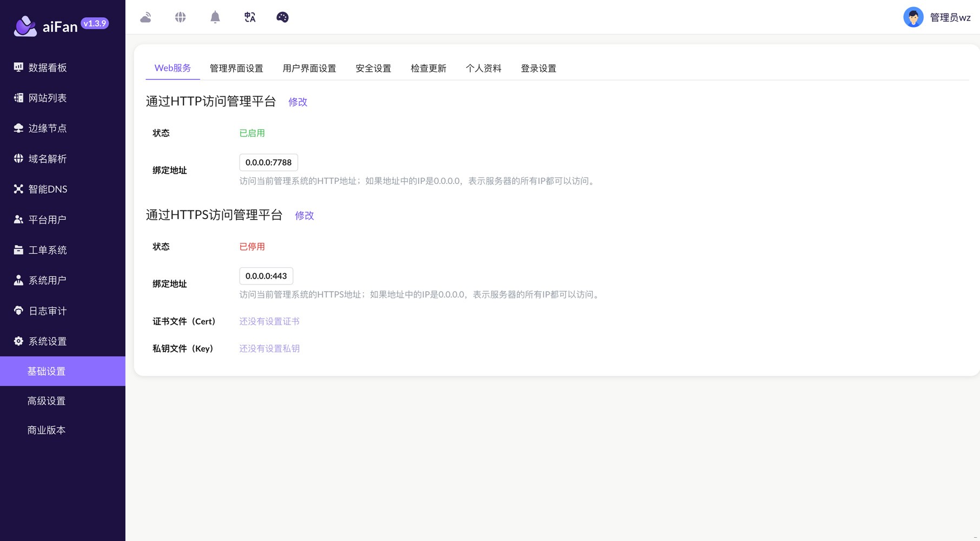Open notifications bell icon
This screenshot has width=980, height=541.
[215, 17]
